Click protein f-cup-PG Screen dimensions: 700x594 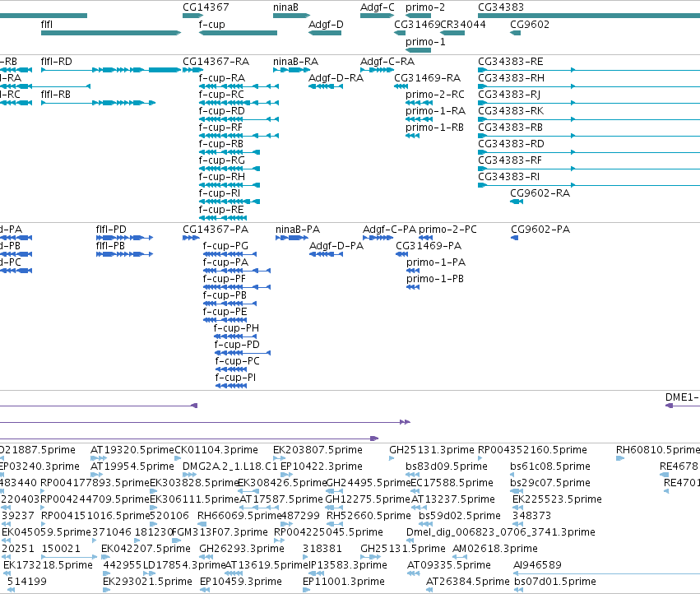click(225, 246)
